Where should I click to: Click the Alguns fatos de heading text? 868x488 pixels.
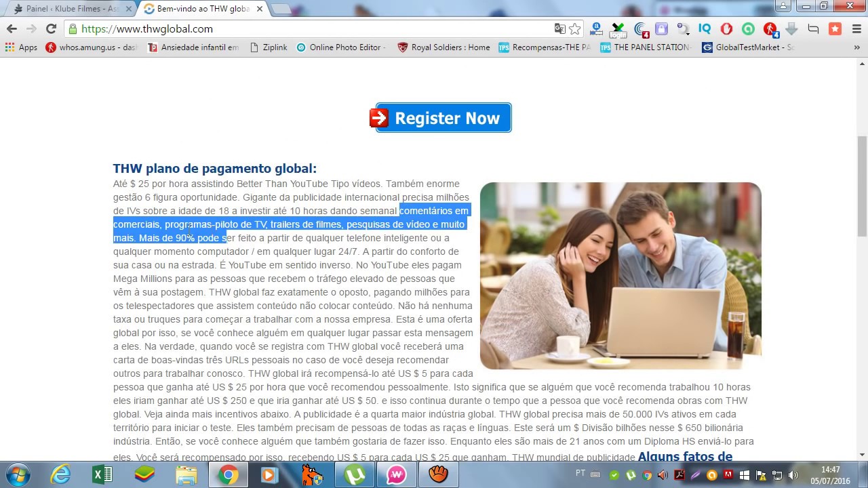click(685, 457)
